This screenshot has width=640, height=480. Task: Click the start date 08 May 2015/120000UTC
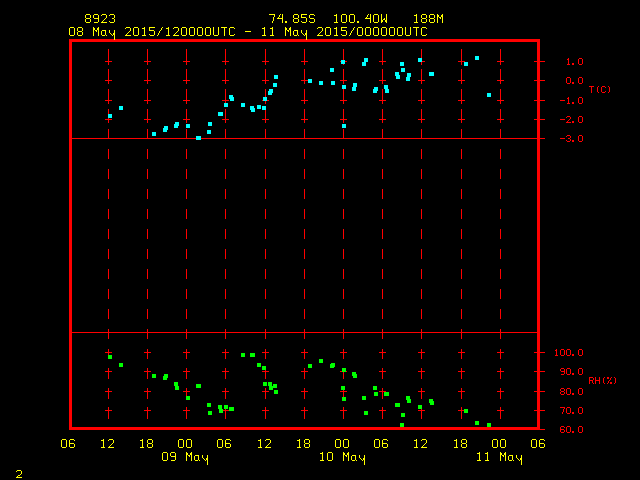tap(153, 32)
